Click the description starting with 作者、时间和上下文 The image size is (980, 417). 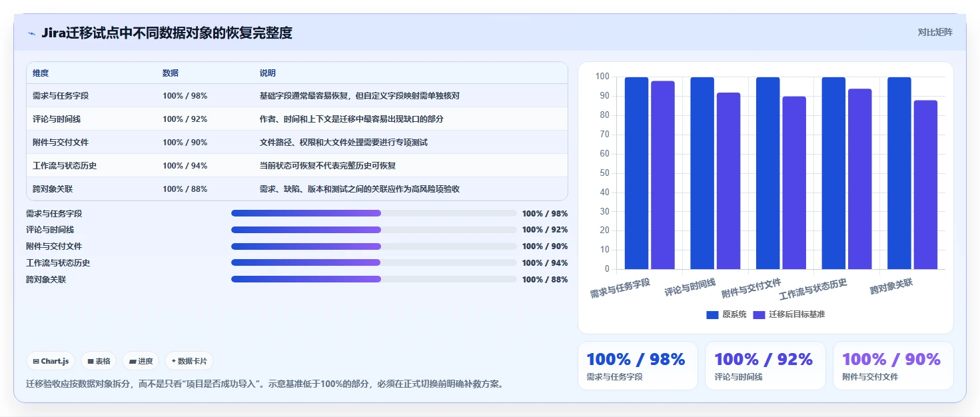click(352, 119)
